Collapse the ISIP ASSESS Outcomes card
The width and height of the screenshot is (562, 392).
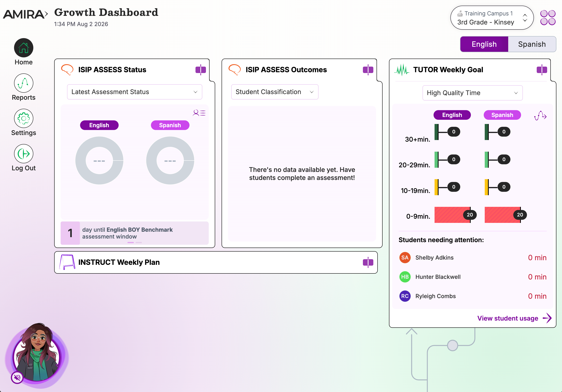(368, 70)
